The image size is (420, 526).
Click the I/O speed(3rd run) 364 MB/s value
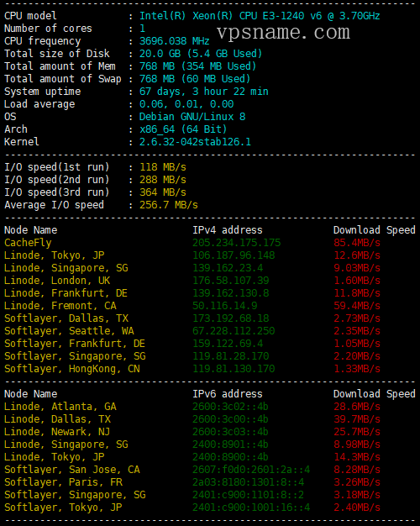point(163,192)
